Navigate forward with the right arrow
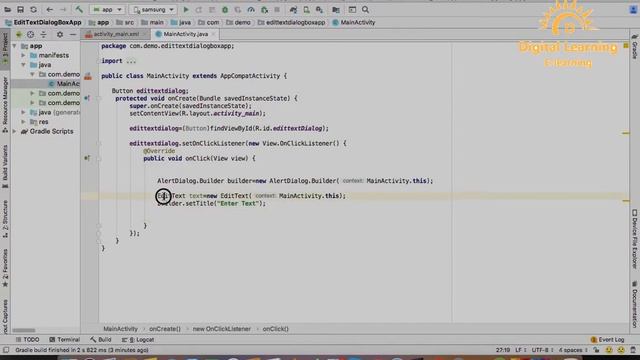The image size is (640, 360). pyautogui.click(x=63, y=9)
